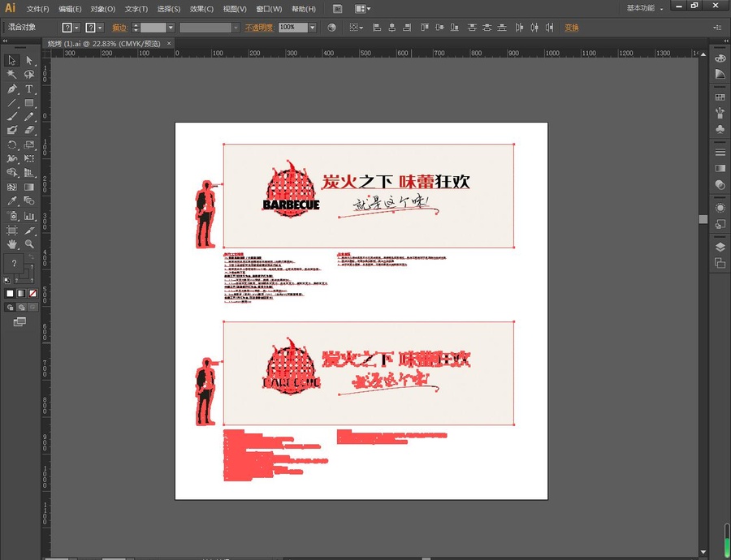
Task: Switch to Draw Normal mode
Action: coord(10,307)
